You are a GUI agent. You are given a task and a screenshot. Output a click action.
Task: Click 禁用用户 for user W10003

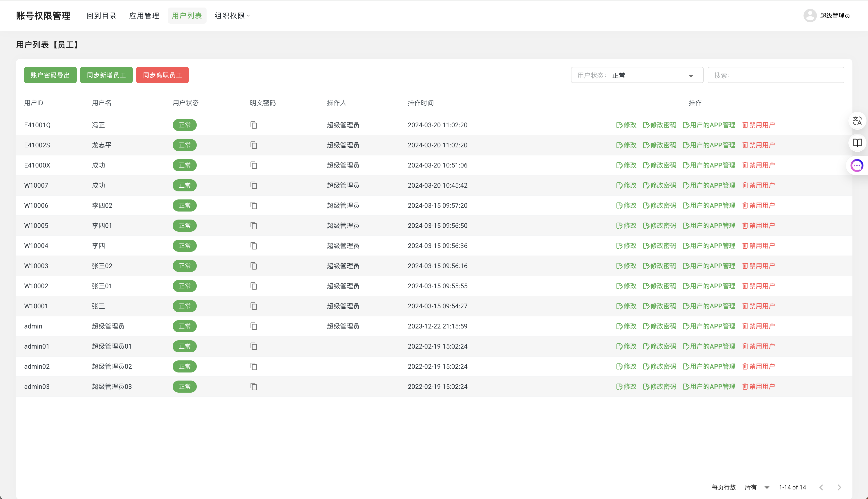pyautogui.click(x=758, y=266)
